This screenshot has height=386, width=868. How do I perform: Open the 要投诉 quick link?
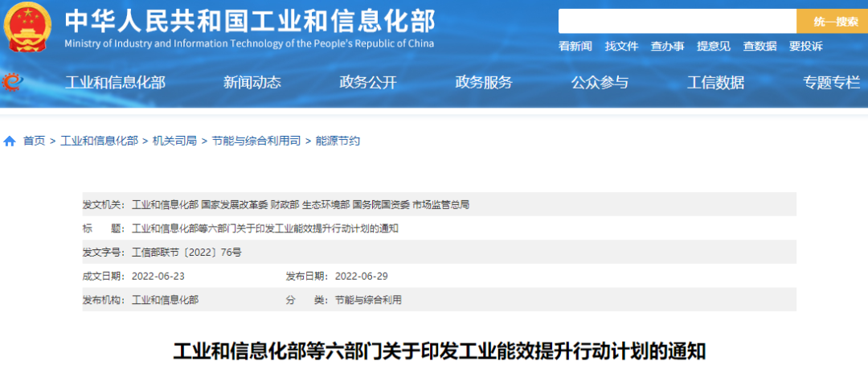[805, 47]
